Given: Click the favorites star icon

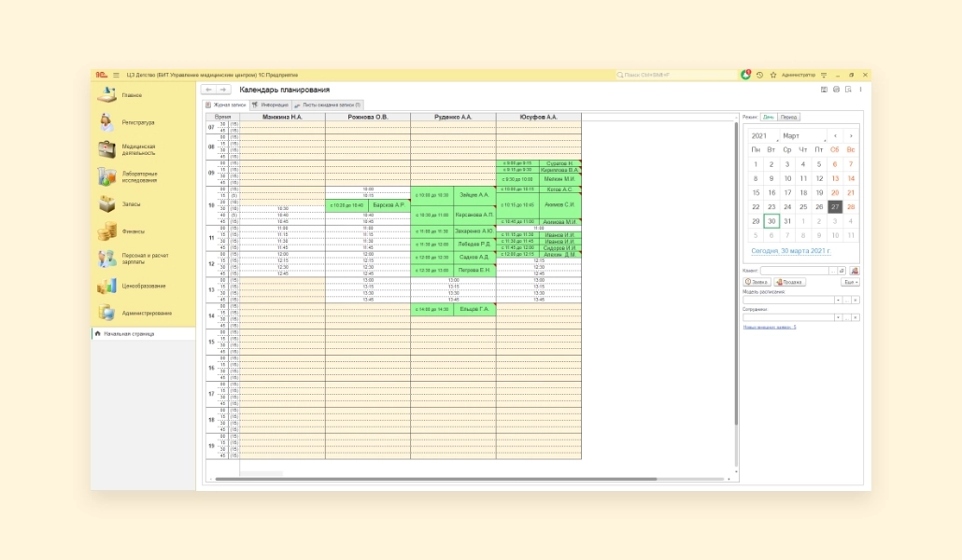Looking at the screenshot, I should 772,75.
